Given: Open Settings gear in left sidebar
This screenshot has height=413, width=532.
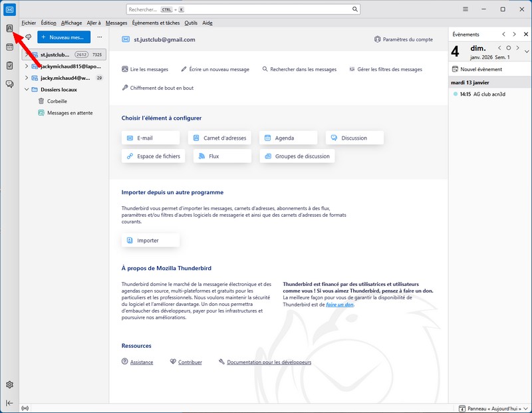Looking at the screenshot, I should [9, 385].
